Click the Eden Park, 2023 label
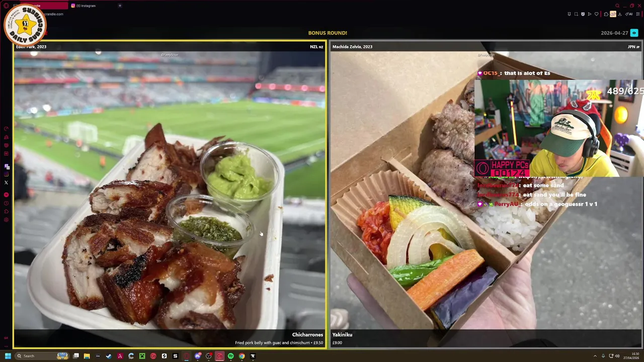The height and width of the screenshot is (362, 644). point(31,47)
